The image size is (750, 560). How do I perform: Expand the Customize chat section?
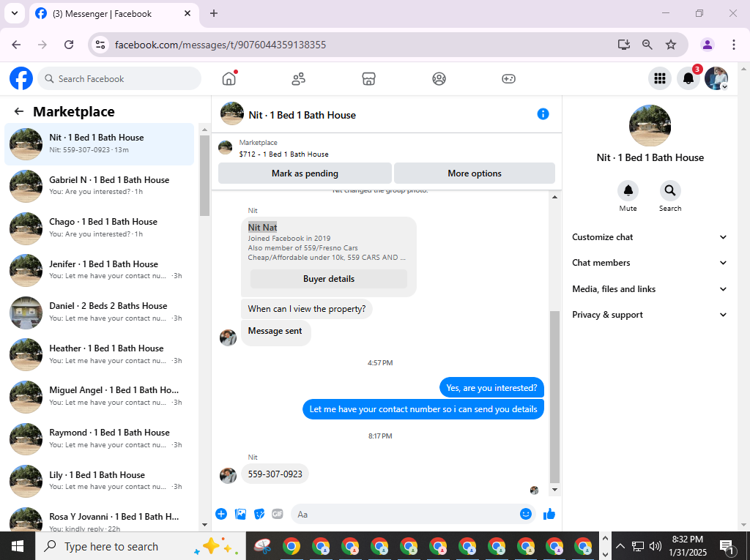[650, 237]
